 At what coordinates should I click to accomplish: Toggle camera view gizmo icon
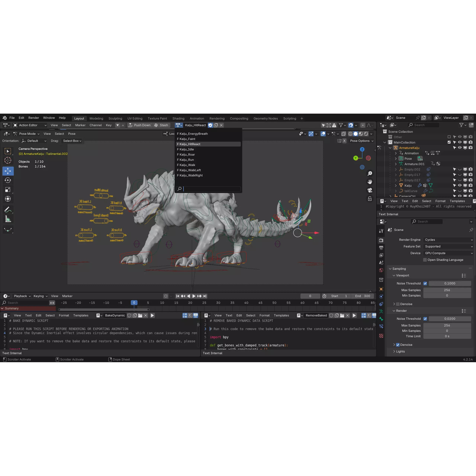(370, 190)
